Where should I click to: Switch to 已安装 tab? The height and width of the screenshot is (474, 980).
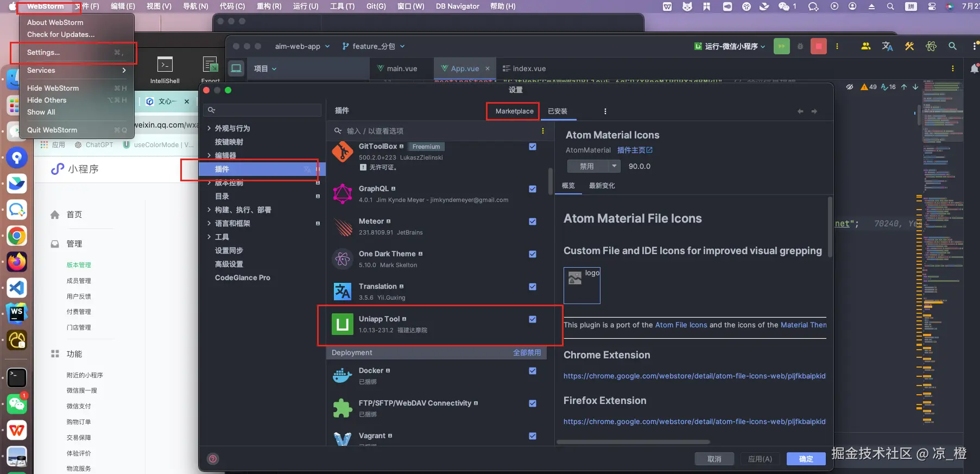point(557,111)
